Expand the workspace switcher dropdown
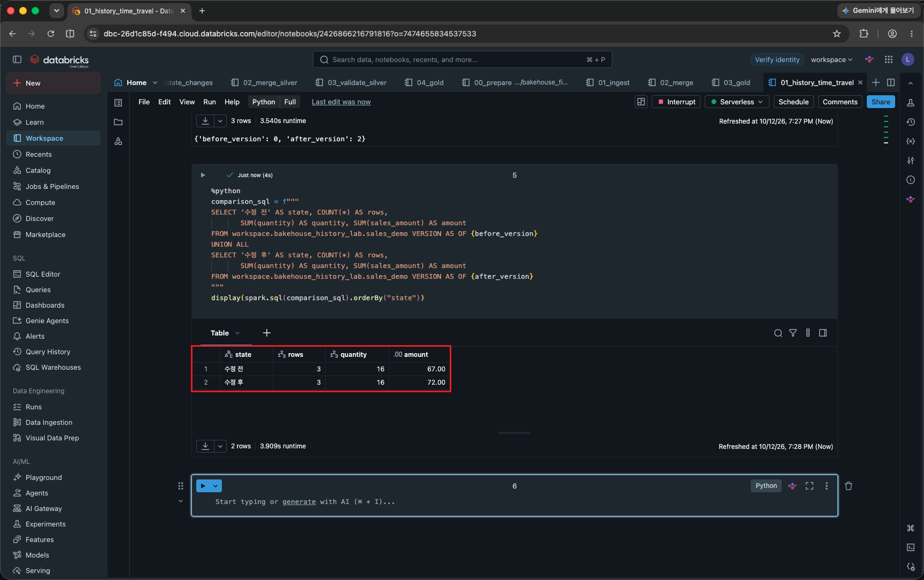924x580 pixels. pos(831,59)
